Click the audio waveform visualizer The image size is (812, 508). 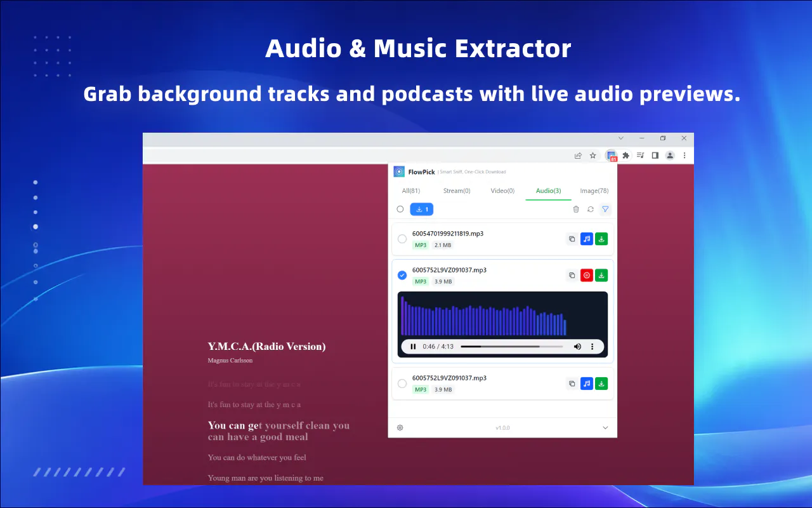point(502,314)
